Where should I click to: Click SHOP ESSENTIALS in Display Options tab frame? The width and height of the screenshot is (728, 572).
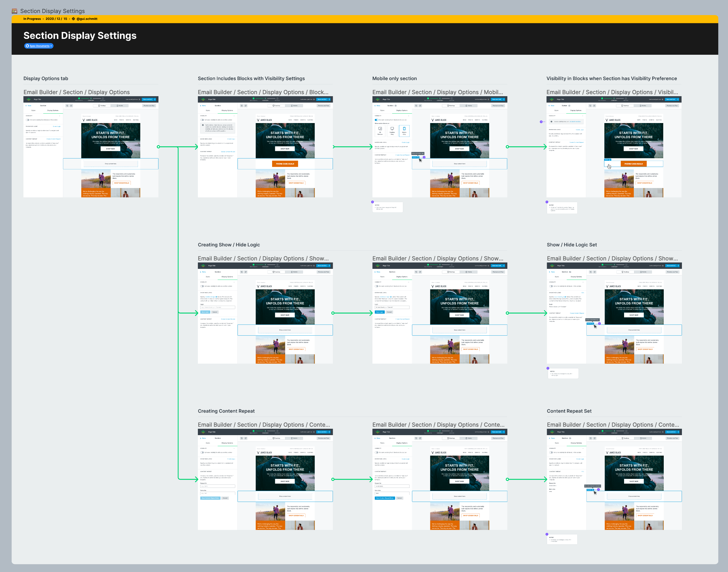point(121,183)
